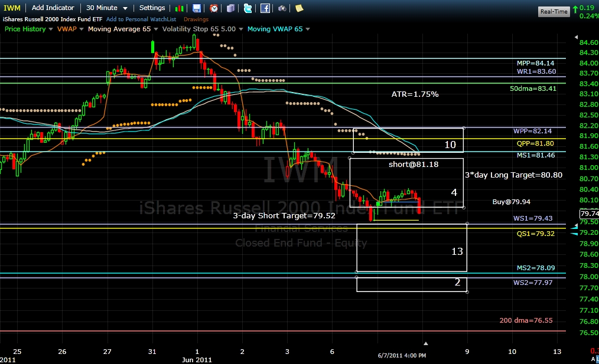Click the cyan arrow marker beside the 79.20 axis label
Image resolution: width=599 pixels, height=364 pixels.
tap(574, 234)
